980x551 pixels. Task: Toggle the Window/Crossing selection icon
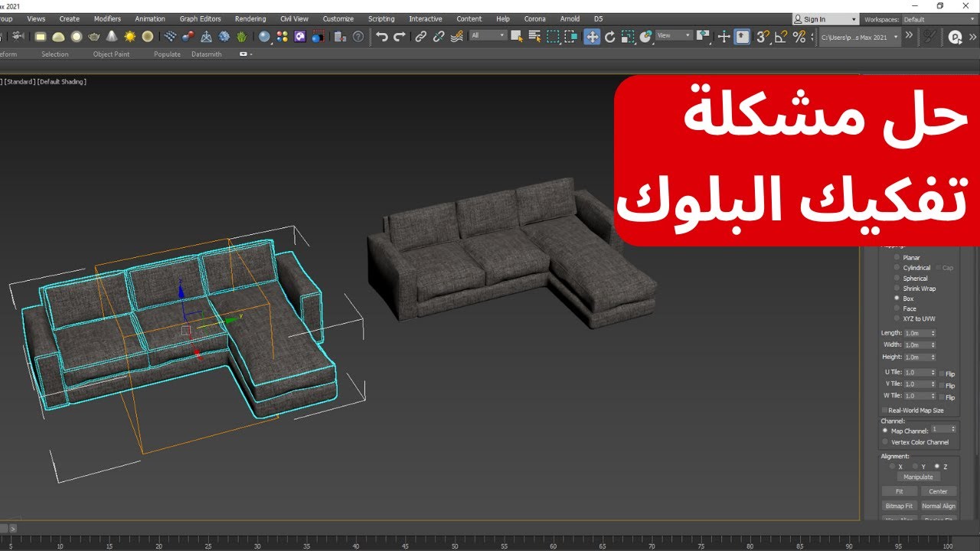[571, 36]
